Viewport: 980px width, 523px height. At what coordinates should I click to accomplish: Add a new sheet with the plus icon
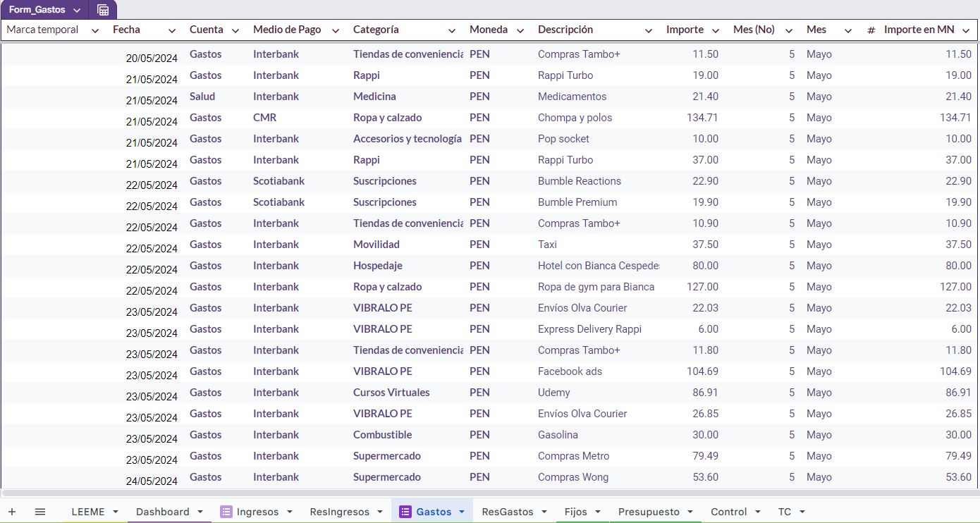[12, 512]
